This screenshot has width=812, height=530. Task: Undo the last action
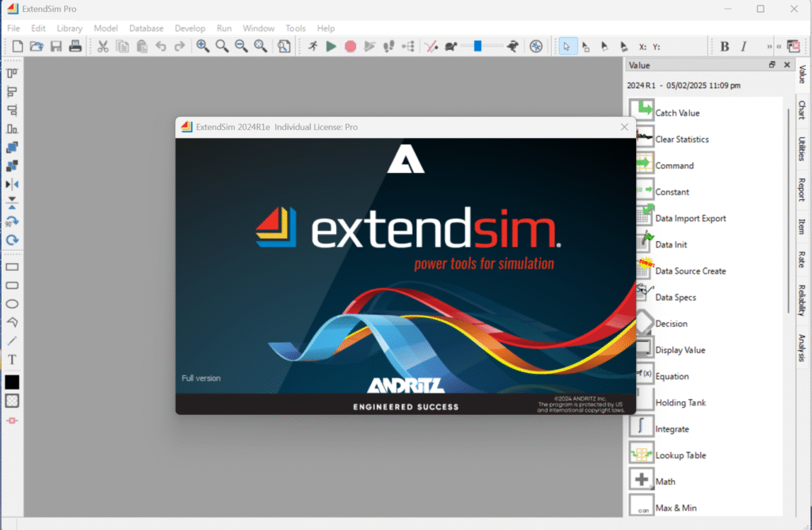[161, 47]
